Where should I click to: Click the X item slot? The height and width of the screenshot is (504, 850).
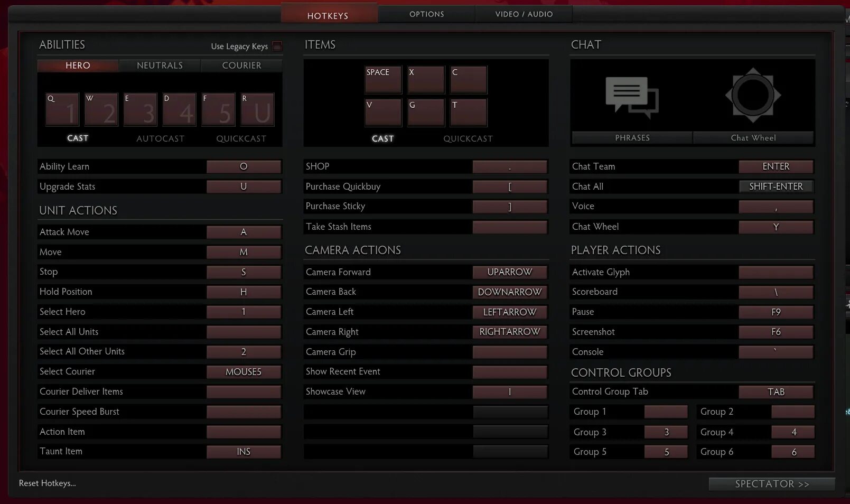point(426,80)
